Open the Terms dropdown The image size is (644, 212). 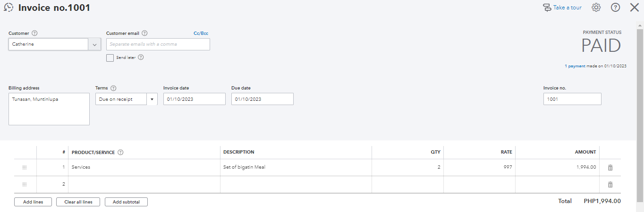click(x=152, y=99)
